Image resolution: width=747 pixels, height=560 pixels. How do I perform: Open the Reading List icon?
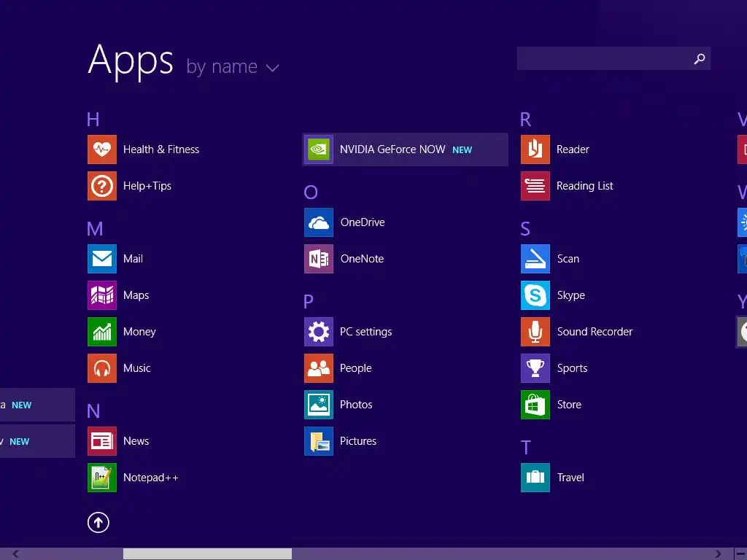(x=535, y=186)
